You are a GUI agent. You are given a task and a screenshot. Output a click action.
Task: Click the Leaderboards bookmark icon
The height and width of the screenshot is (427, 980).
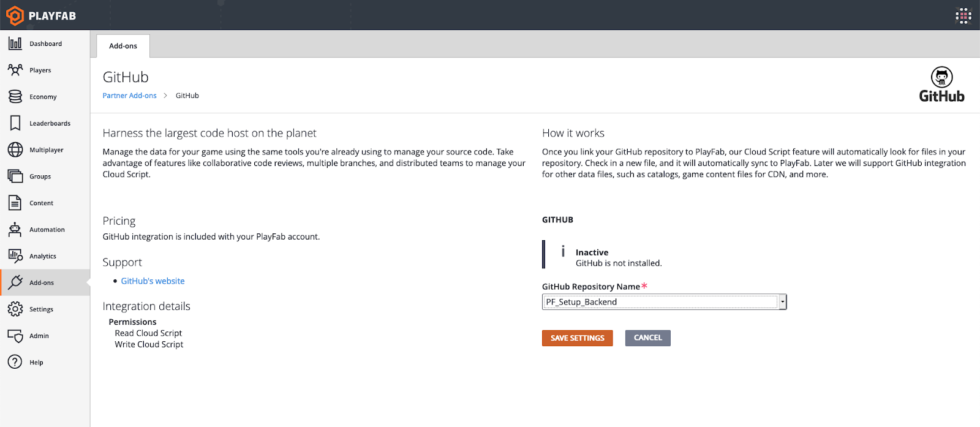click(x=15, y=123)
